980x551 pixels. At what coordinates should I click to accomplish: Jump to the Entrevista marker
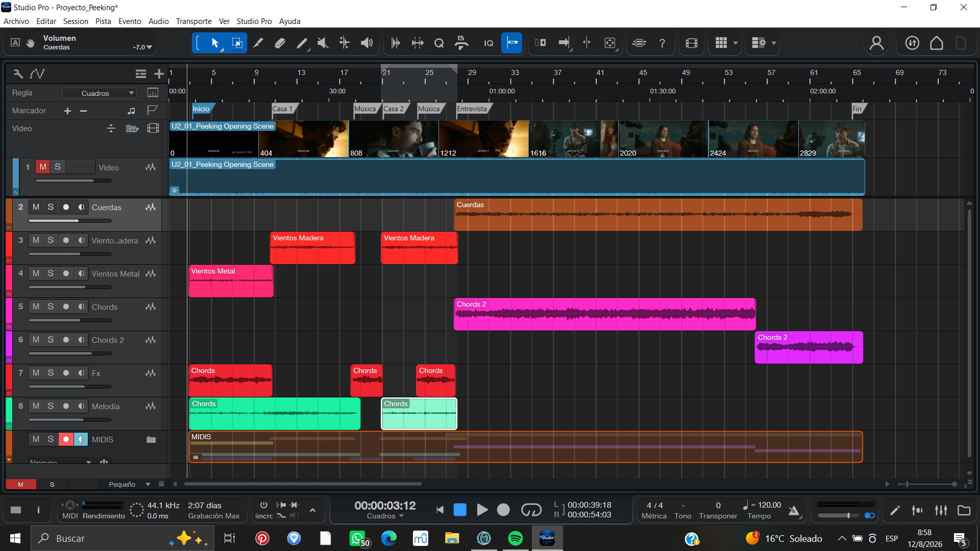(x=473, y=109)
